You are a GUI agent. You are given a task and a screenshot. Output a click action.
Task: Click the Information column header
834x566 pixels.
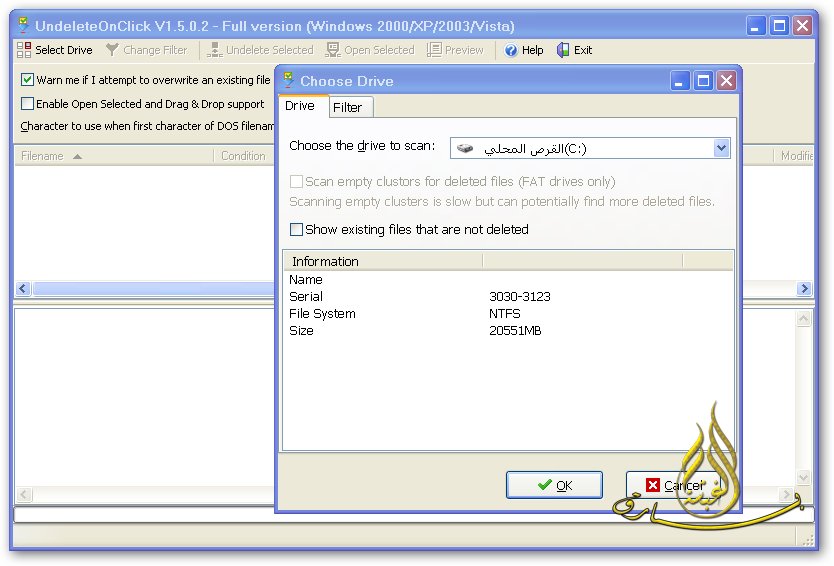point(383,261)
